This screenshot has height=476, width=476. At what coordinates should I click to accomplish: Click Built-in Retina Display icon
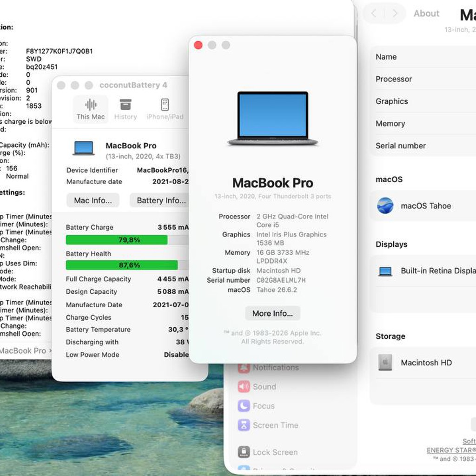click(385, 271)
